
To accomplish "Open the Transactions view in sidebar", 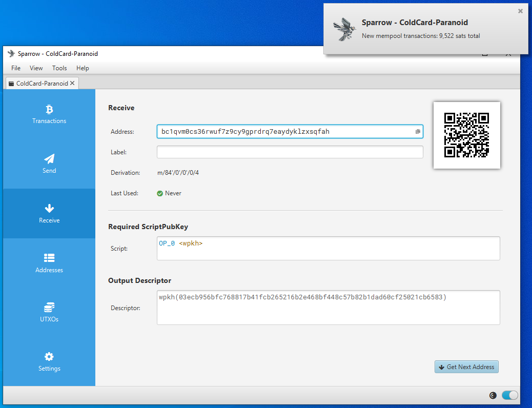I will (49, 114).
